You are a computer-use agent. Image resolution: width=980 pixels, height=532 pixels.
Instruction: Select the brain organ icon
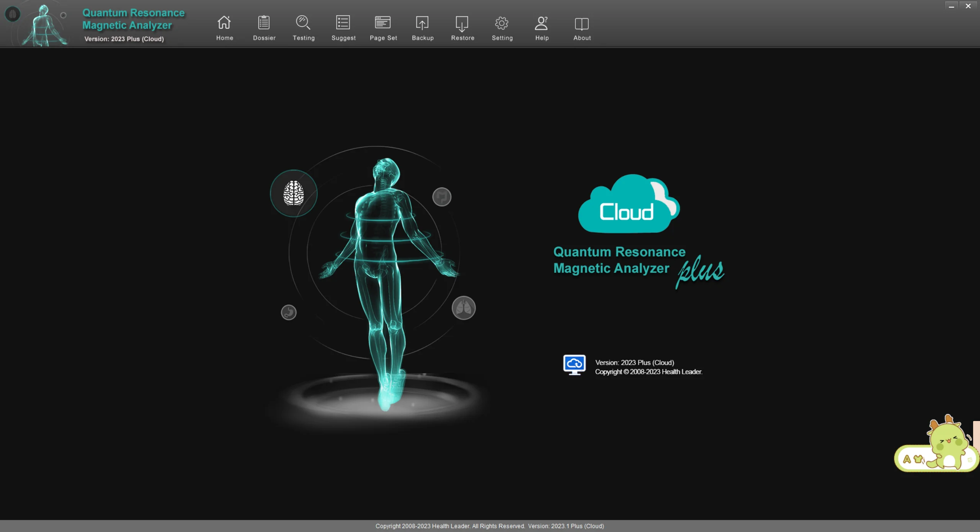(294, 193)
